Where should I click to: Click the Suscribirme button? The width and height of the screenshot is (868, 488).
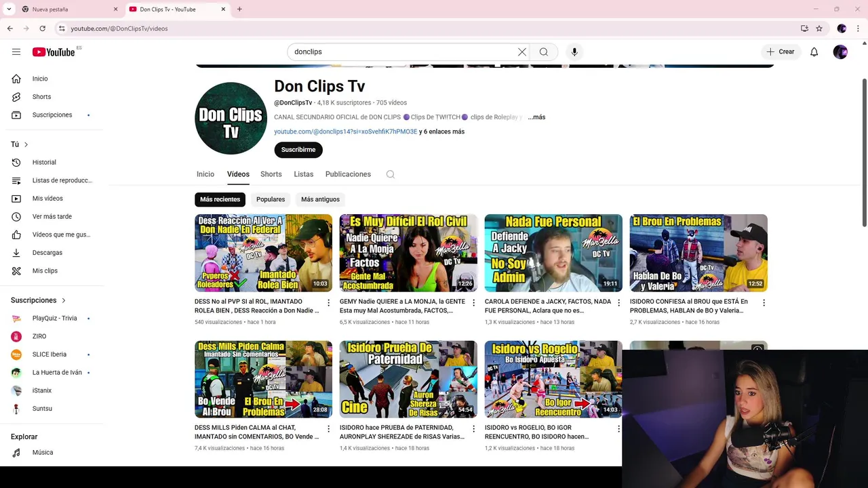point(298,150)
